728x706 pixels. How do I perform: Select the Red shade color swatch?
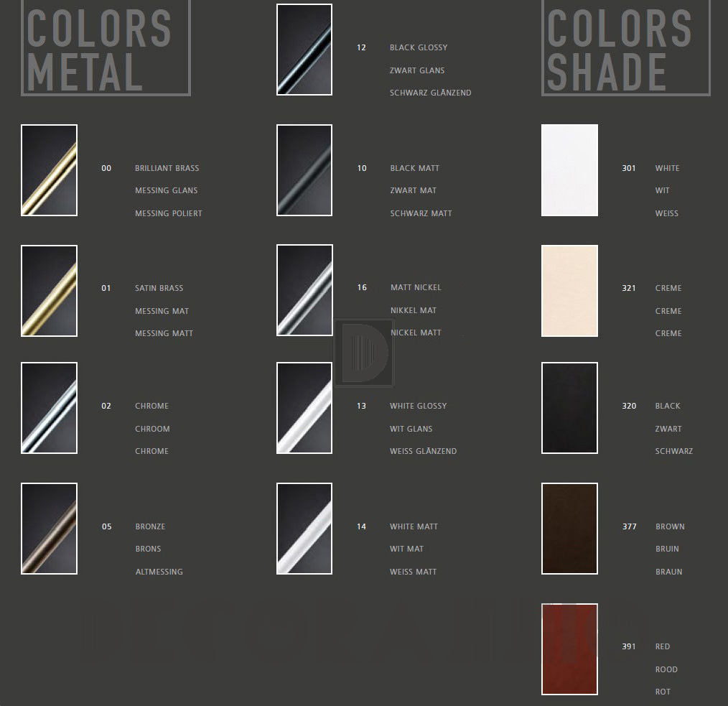point(569,649)
